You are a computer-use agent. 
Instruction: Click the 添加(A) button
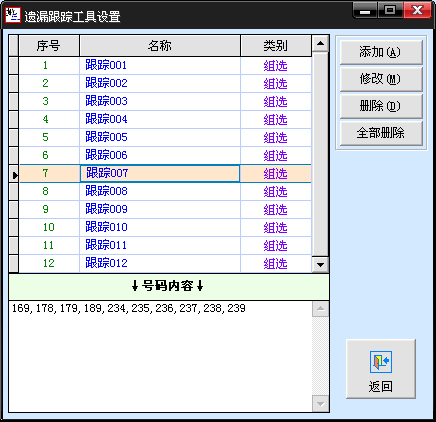(x=381, y=52)
